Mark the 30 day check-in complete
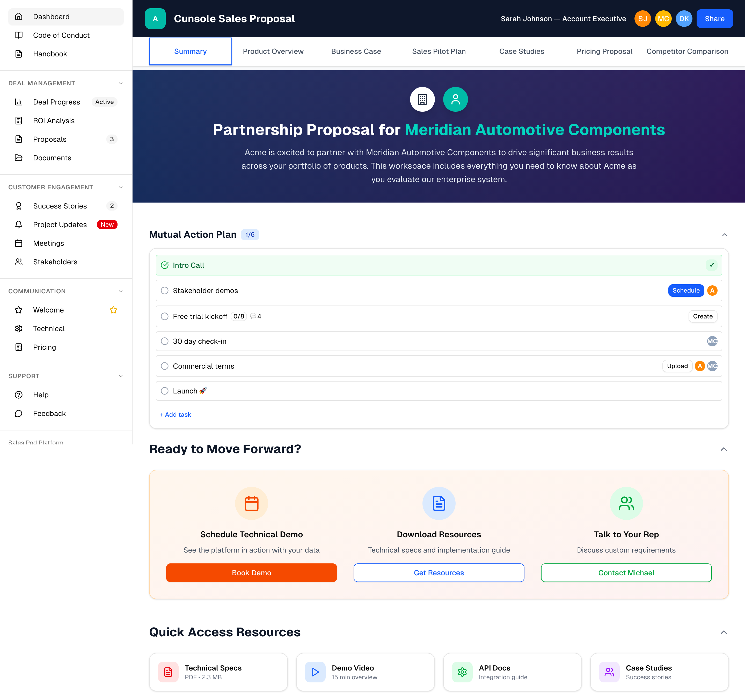Viewport: 745px width, 700px height. pyautogui.click(x=165, y=341)
